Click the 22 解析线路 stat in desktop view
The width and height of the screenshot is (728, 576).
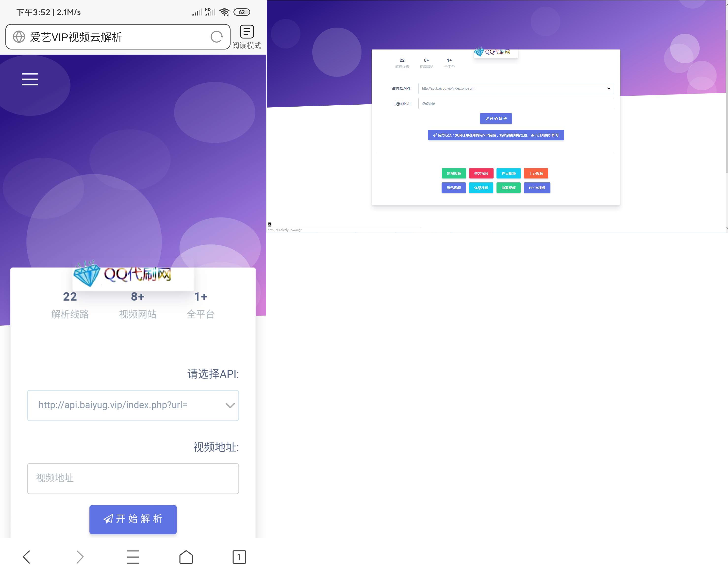(x=402, y=63)
